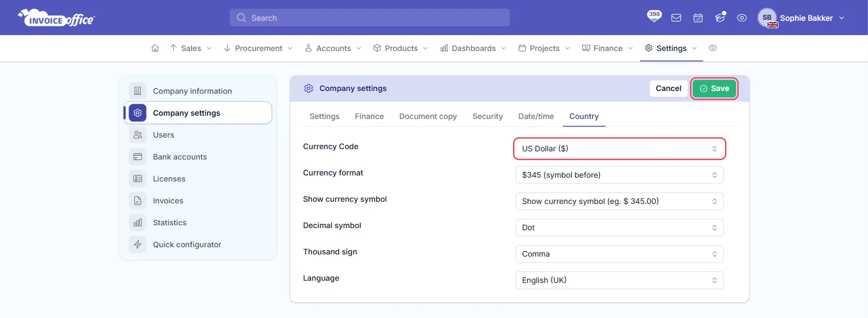Viewport: 868px width, 318px height.
Task: Click the SB user avatar
Action: (x=767, y=18)
